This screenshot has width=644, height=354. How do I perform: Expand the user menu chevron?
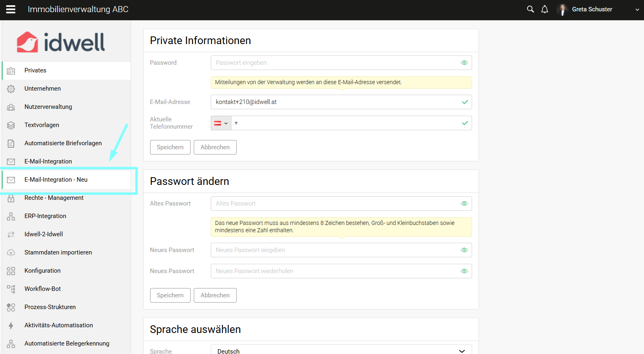637,10
